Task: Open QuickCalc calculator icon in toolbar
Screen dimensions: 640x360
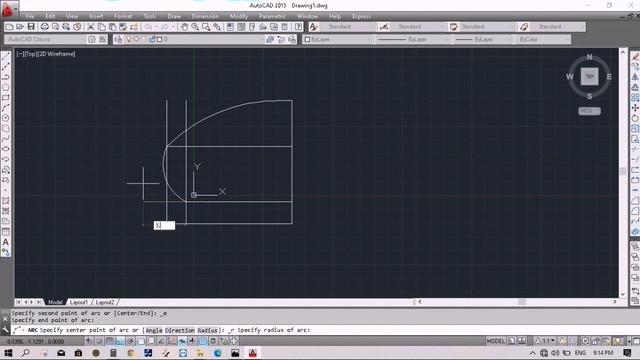Action: click(x=284, y=27)
